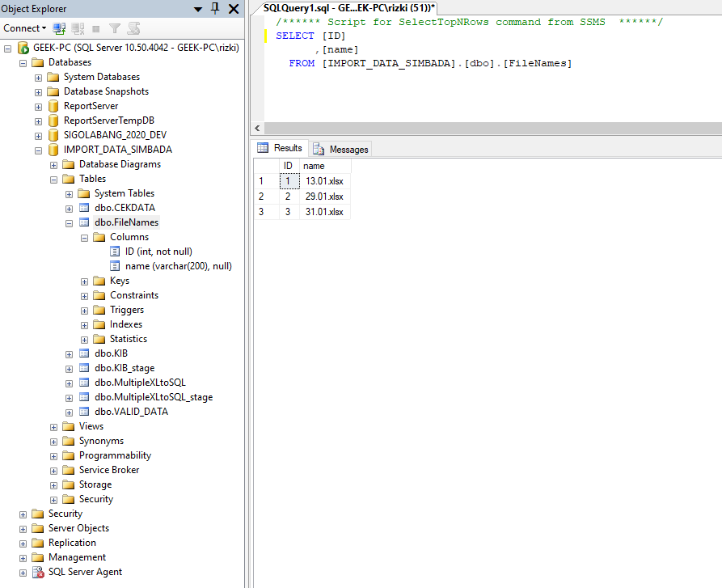Click the System Databases folder icon
Viewport: 722px width, 588px height.
53,77
